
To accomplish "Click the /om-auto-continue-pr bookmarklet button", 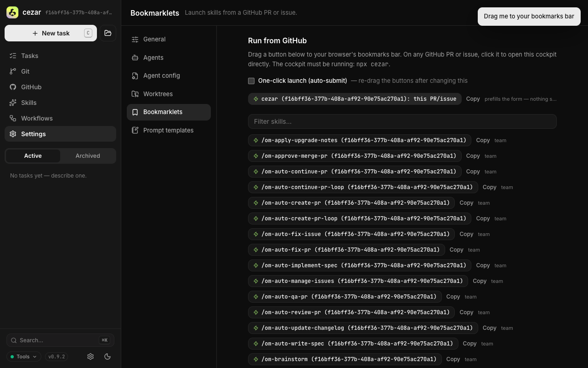I will click(355, 172).
